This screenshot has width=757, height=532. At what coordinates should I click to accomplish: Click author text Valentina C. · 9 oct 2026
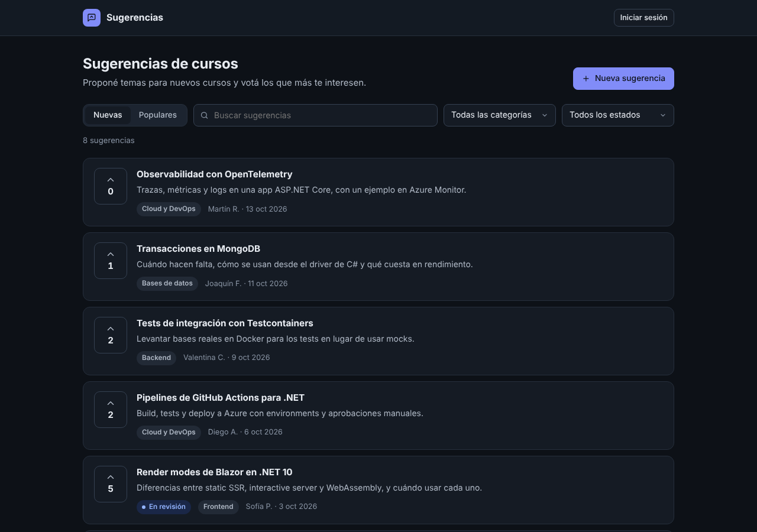point(227,358)
